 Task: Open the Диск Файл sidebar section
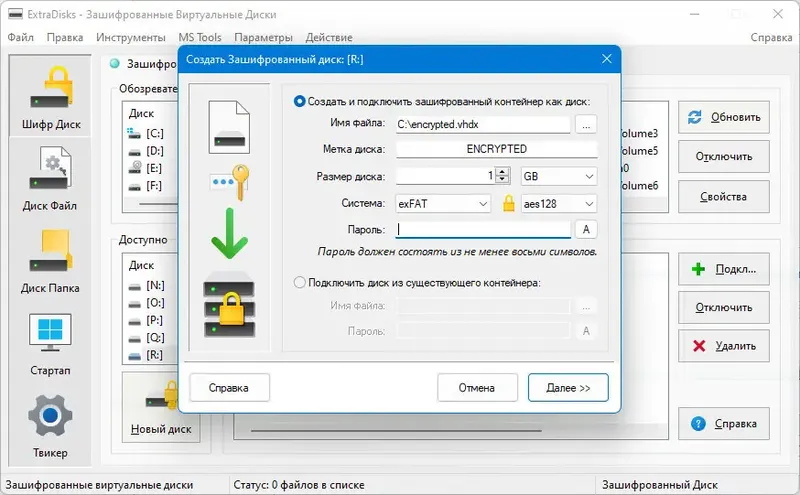[x=50, y=179]
